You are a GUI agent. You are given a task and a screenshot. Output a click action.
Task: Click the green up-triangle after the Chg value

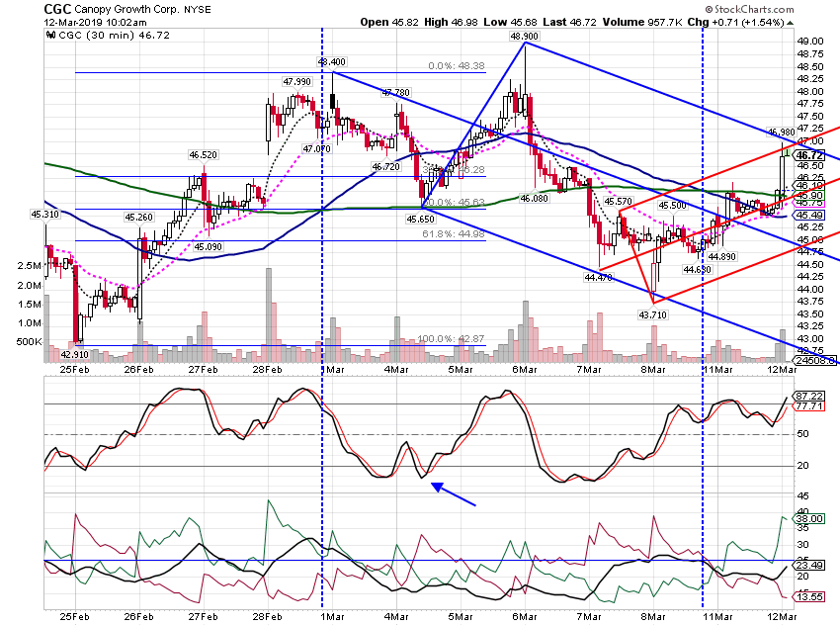pos(791,23)
